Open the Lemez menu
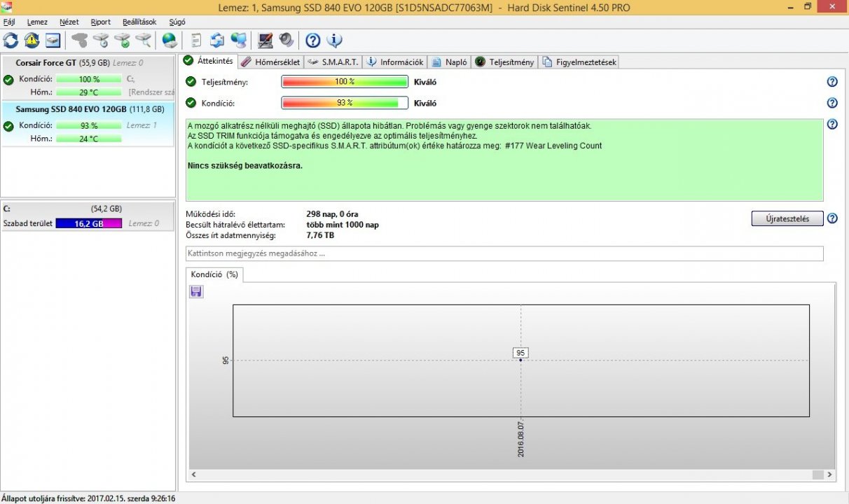The height and width of the screenshot is (504, 849). 37,22
